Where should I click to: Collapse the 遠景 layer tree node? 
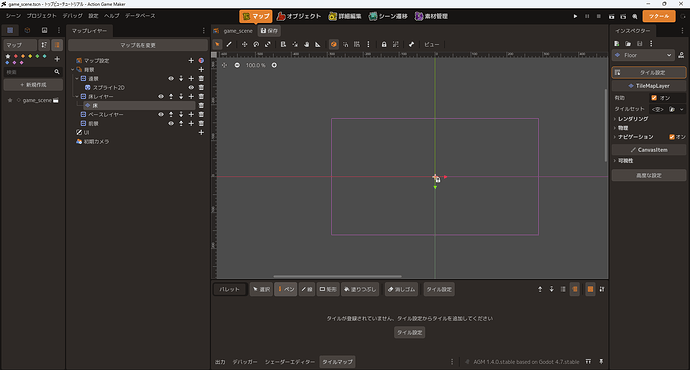point(77,78)
